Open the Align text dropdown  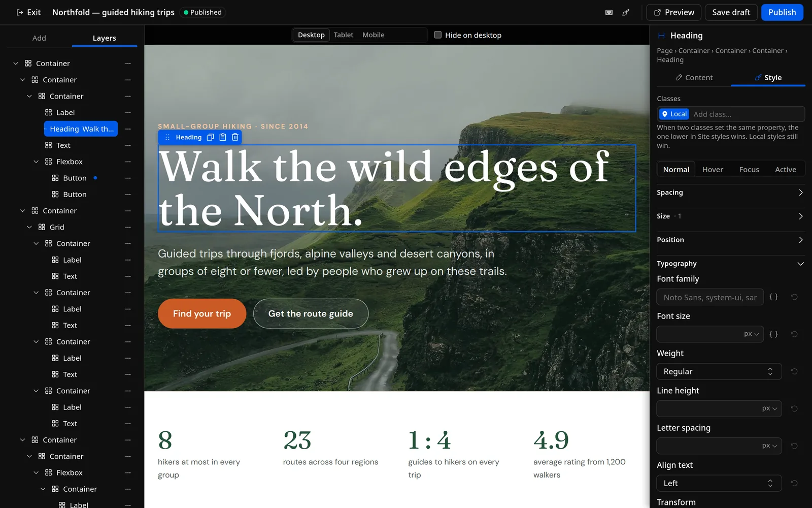click(719, 483)
